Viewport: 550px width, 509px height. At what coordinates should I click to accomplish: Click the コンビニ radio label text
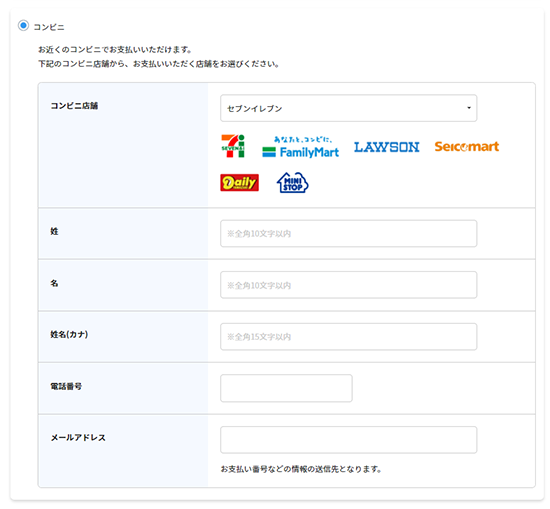pos(49,27)
